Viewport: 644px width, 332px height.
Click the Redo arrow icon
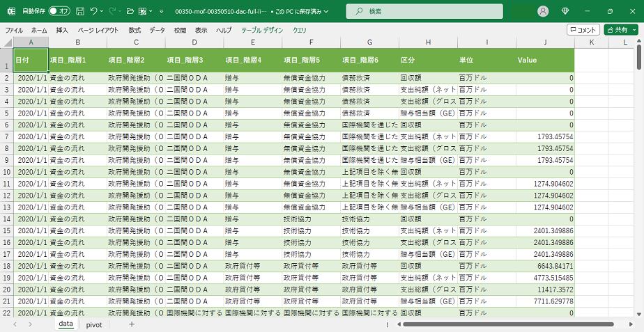click(113, 11)
